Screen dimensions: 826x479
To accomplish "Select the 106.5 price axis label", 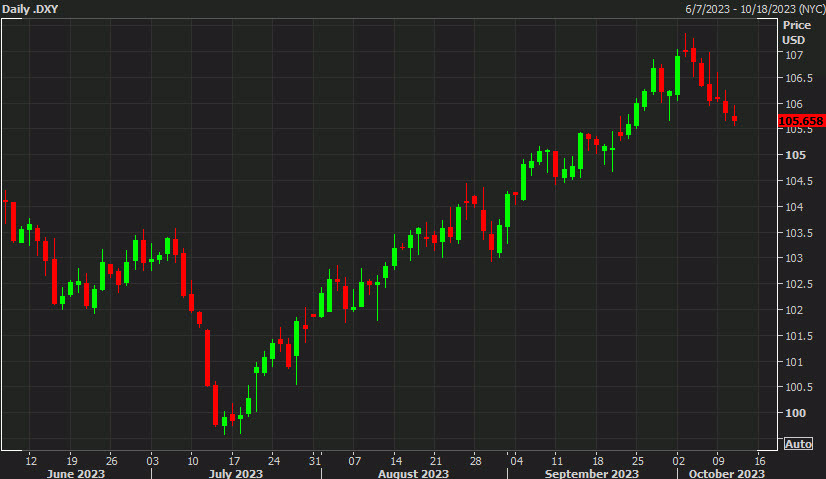I will coord(798,79).
